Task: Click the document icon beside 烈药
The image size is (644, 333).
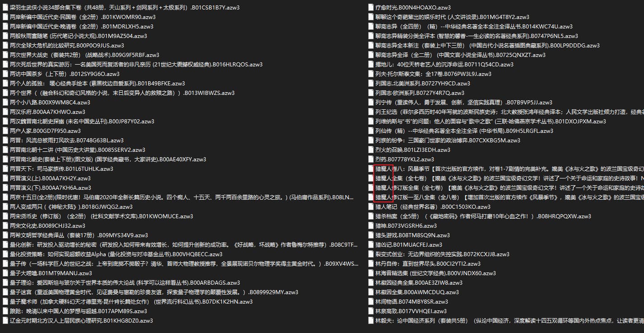Action: pyautogui.click(x=371, y=159)
